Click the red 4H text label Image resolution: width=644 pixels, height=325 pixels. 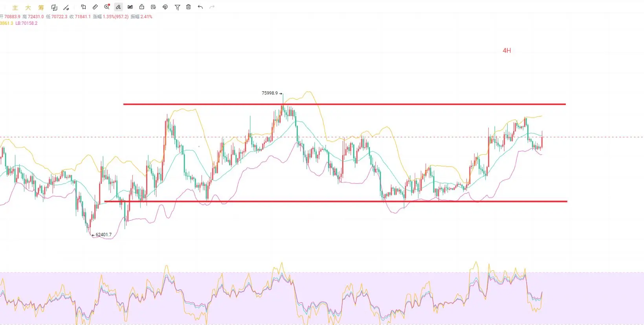(x=507, y=51)
